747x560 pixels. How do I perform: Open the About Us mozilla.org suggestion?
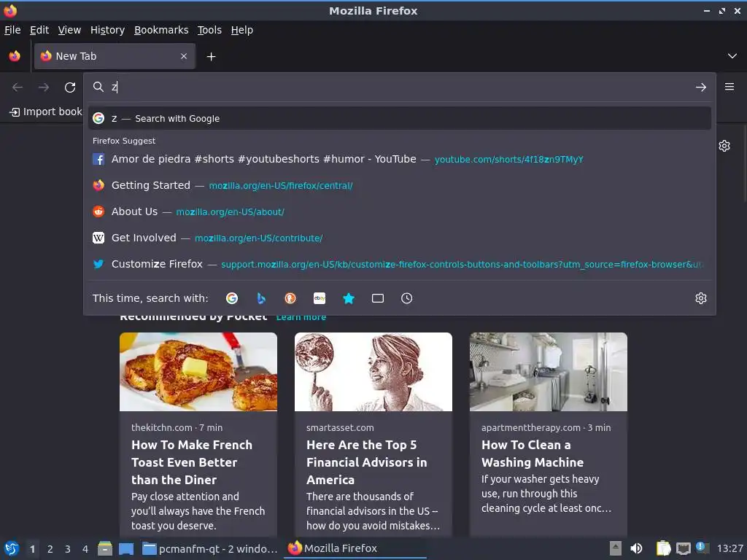click(400, 211)
